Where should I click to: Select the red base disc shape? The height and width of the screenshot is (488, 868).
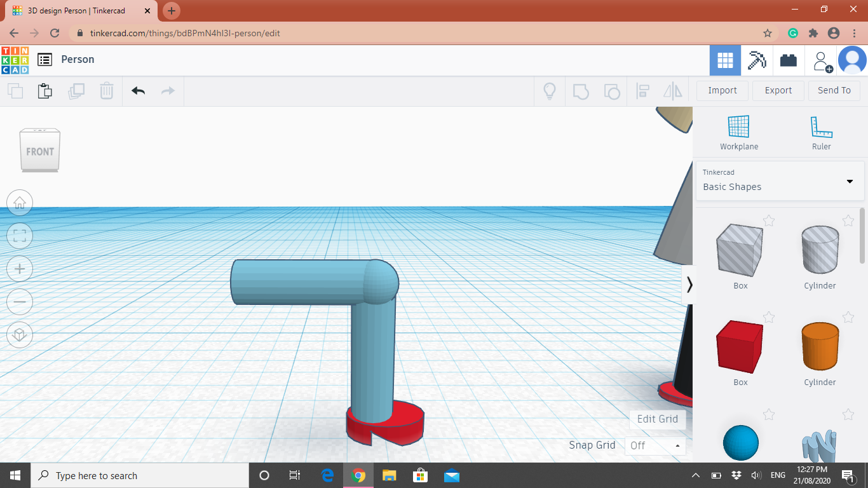[407, 424]
